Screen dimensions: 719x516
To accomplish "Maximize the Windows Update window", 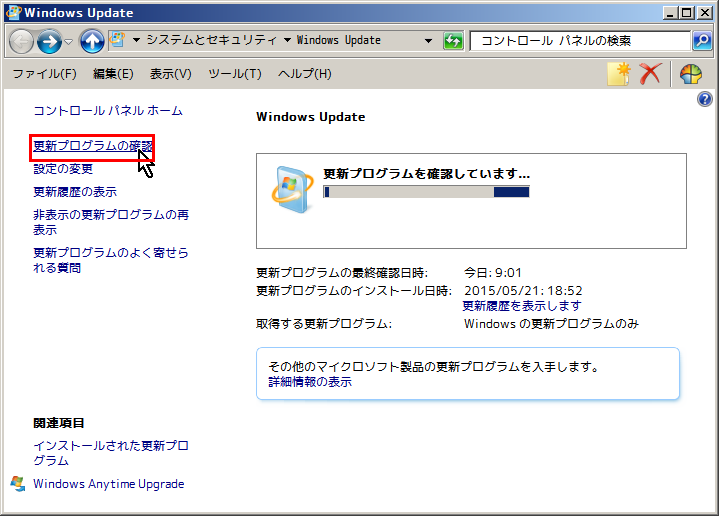I will pos(687,12).
